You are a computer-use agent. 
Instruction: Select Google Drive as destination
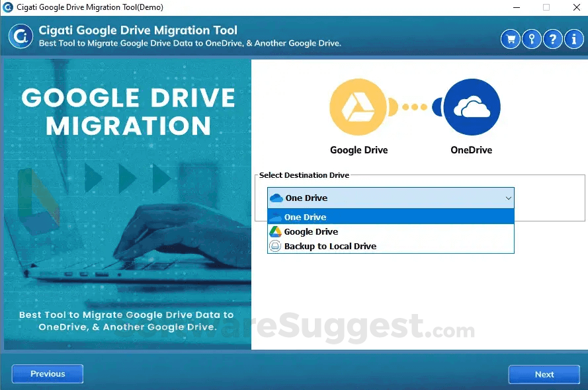pyautogui.click(x=311, y=231)
